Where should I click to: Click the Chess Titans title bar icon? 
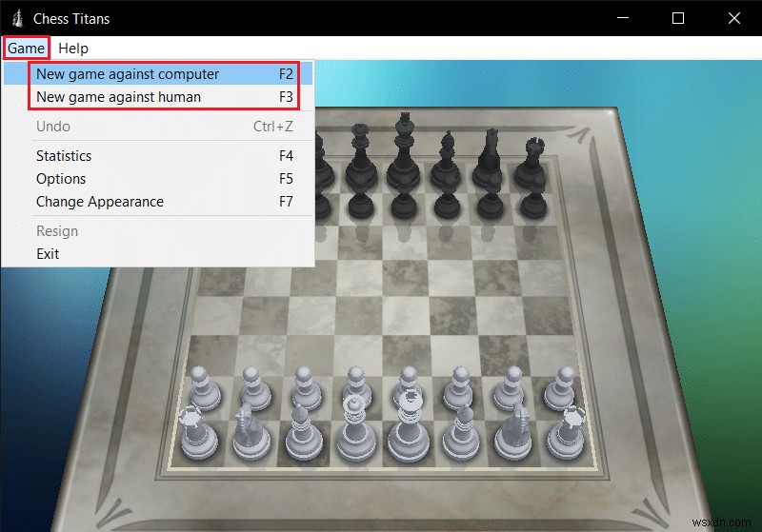[x=18, y=18]
